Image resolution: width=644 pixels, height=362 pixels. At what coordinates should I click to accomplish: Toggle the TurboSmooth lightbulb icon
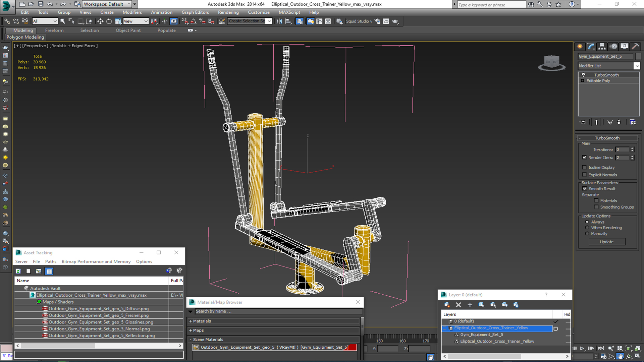[583, 75]
